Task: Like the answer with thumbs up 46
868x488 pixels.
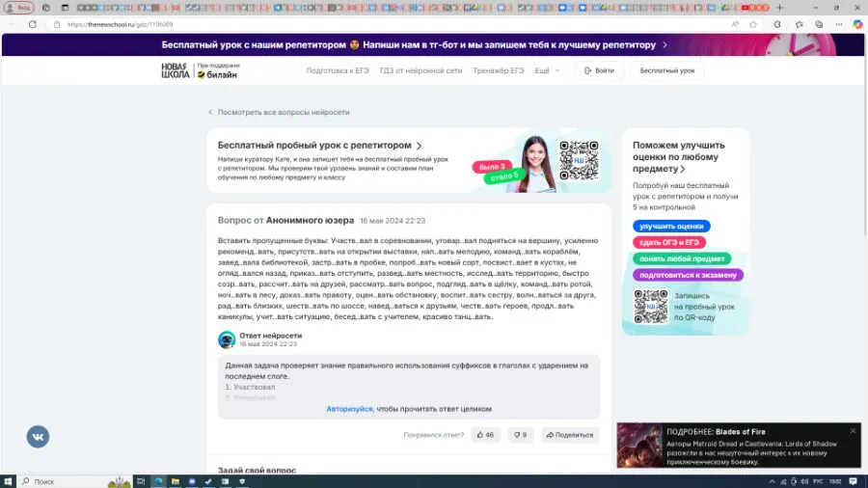Action: [x=485, y=435]
